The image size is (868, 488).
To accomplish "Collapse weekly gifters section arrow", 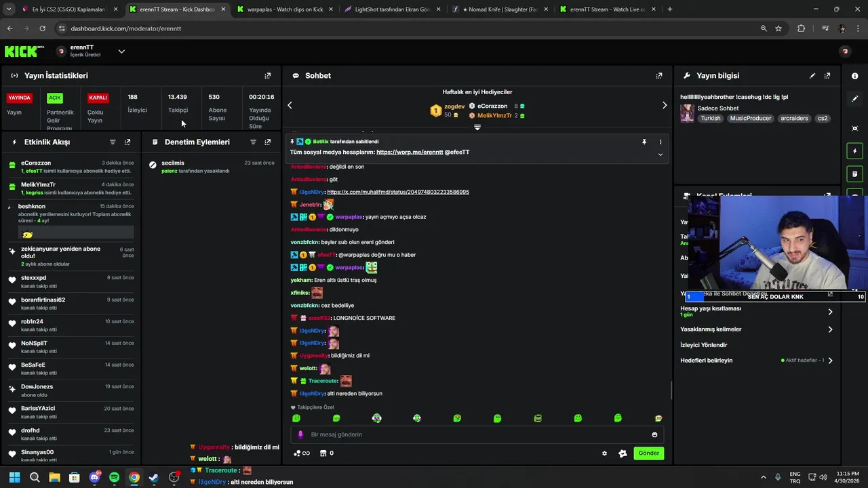I will tap(477, 127).
